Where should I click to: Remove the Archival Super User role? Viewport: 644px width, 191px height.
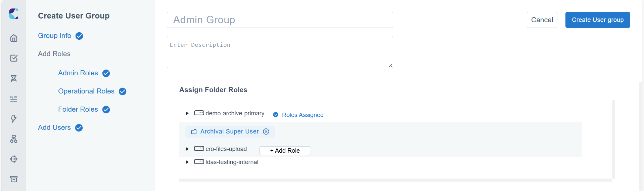(x=266, y=131)
